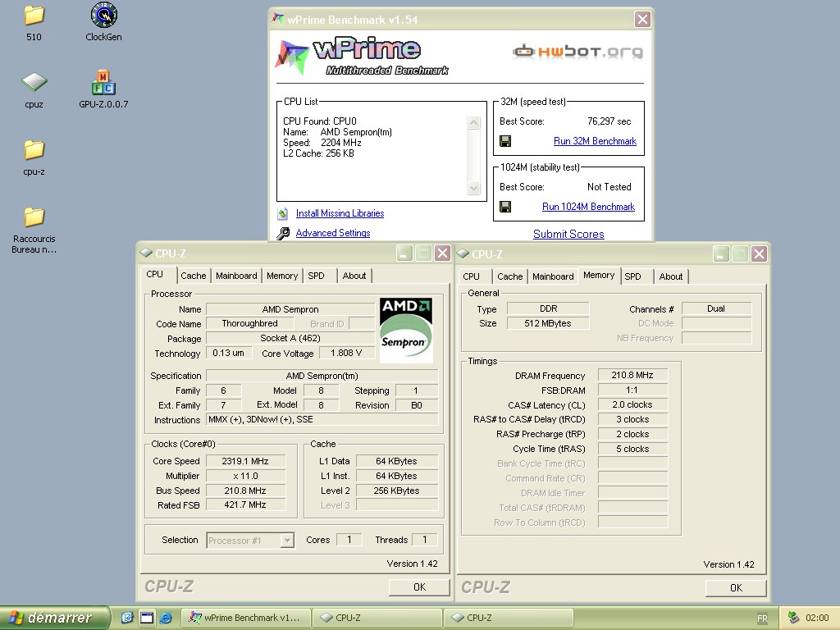Launch ClockGen desktop icon

click(x=104, y=15)
